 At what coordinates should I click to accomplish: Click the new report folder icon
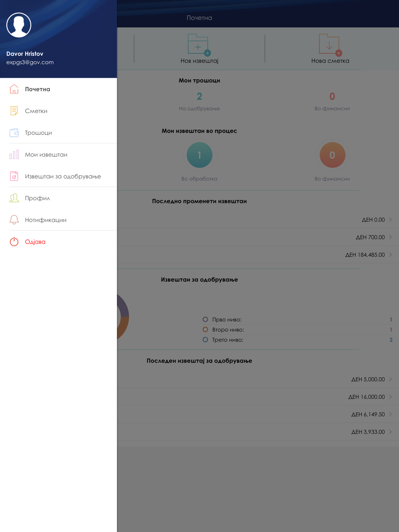pos(199,45)
